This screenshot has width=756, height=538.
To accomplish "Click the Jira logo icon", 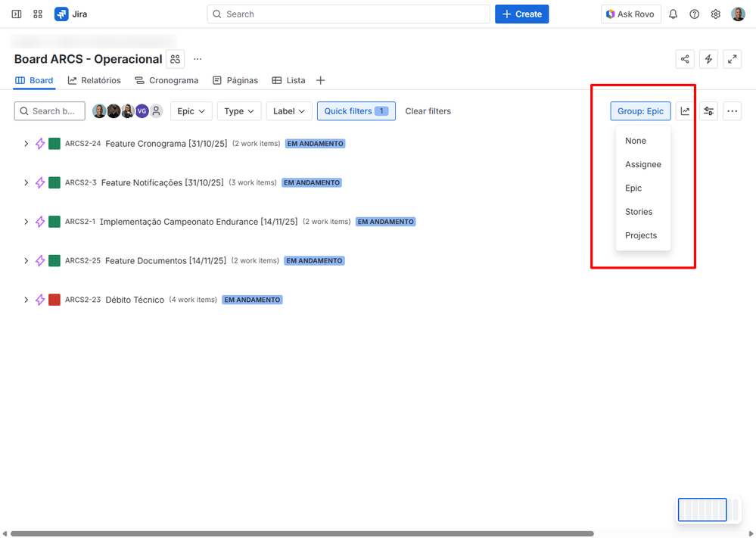I will [x=60, y=14].
